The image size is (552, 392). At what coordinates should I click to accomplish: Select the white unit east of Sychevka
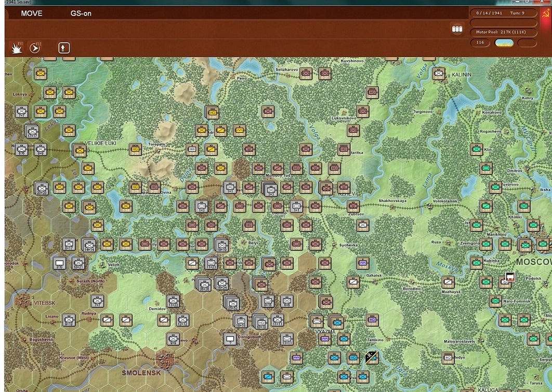(363, 225)
